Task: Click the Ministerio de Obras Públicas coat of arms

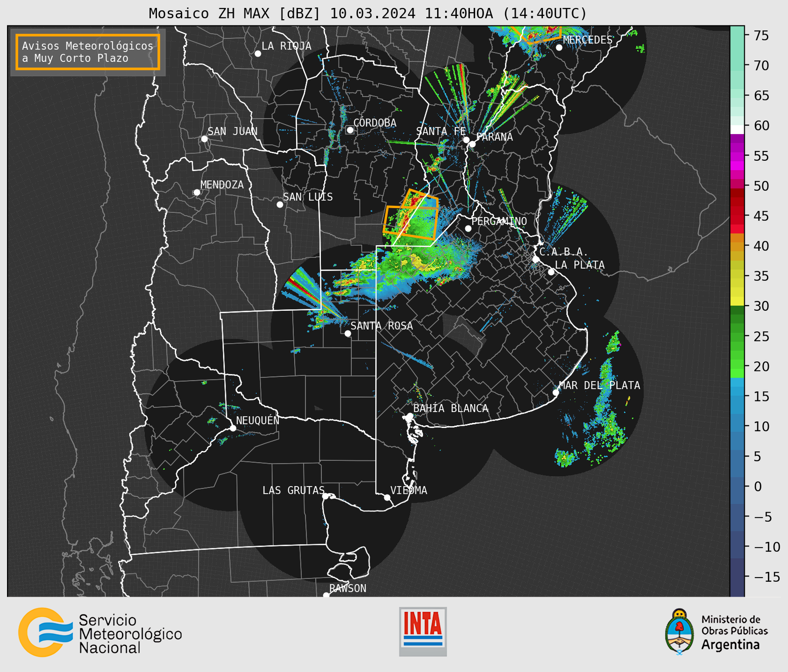Action: (x=679, y=632)
